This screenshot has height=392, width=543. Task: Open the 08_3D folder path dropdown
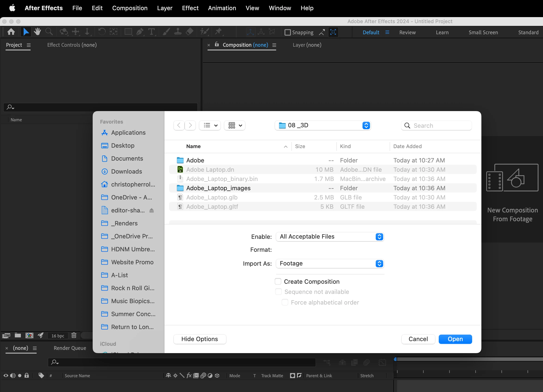[322, 125]
